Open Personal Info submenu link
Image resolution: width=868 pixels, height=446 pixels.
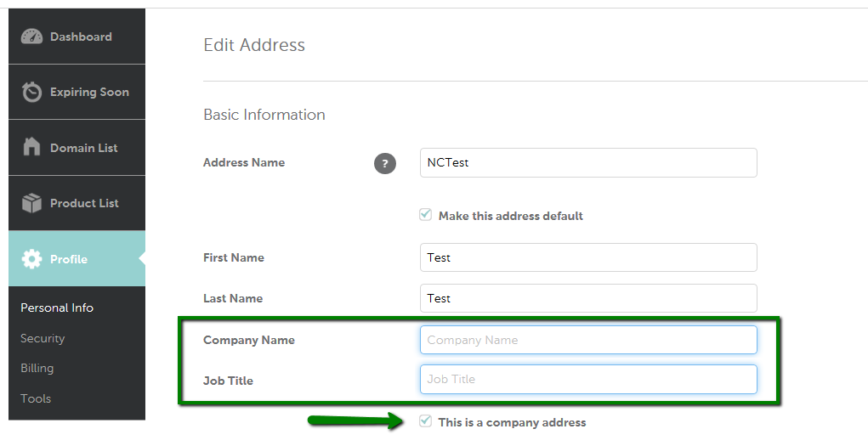point(57,308)
